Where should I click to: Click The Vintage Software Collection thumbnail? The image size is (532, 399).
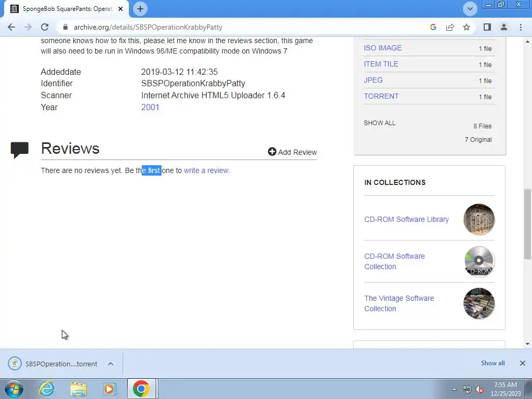tap(478, 303)
